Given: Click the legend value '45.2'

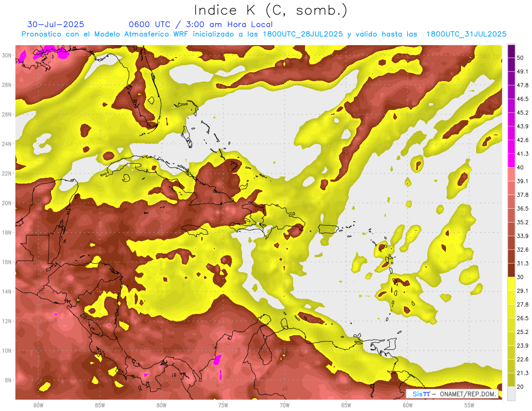Looking at the screenshot, I should pos(523,113).
